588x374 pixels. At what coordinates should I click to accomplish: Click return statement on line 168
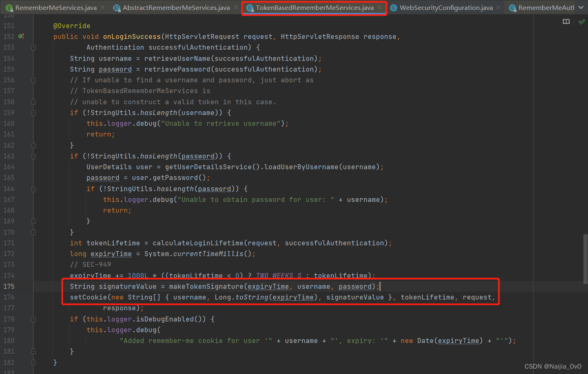[x=117, y=210]
